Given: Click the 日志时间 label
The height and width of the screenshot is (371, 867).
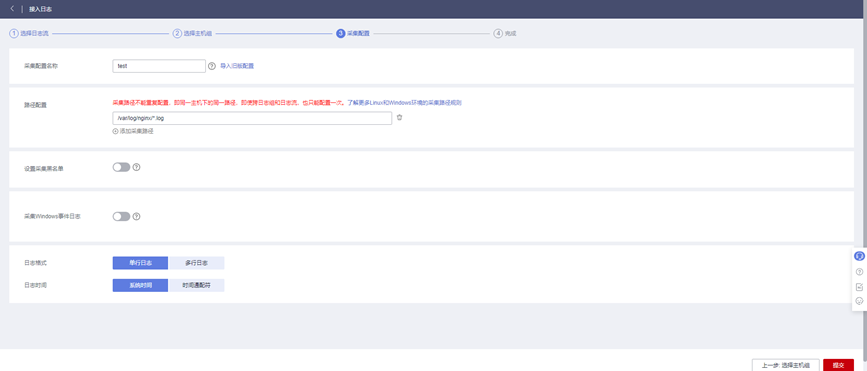Looking at the screenshot, I should pos(35,286).
